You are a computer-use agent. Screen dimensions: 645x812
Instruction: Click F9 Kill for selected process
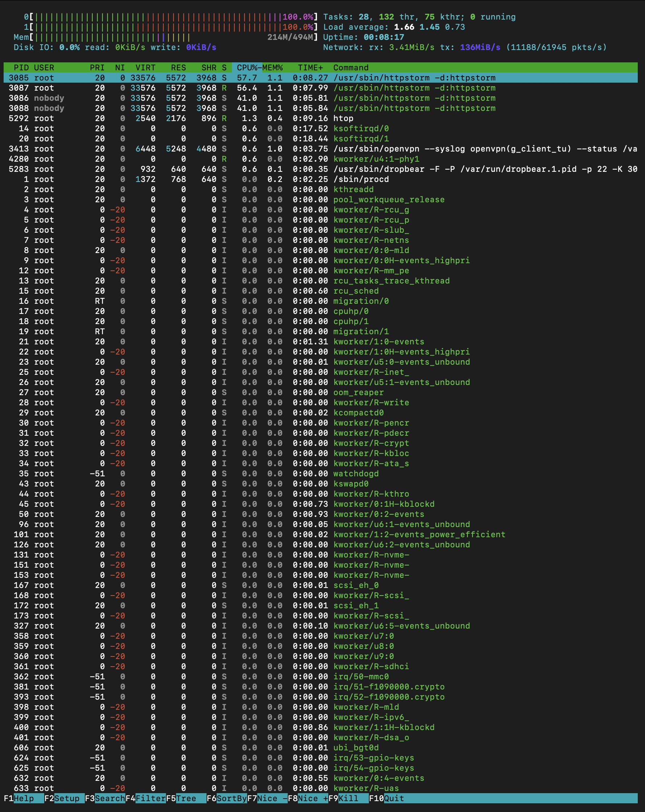click(x=348, y=799)
